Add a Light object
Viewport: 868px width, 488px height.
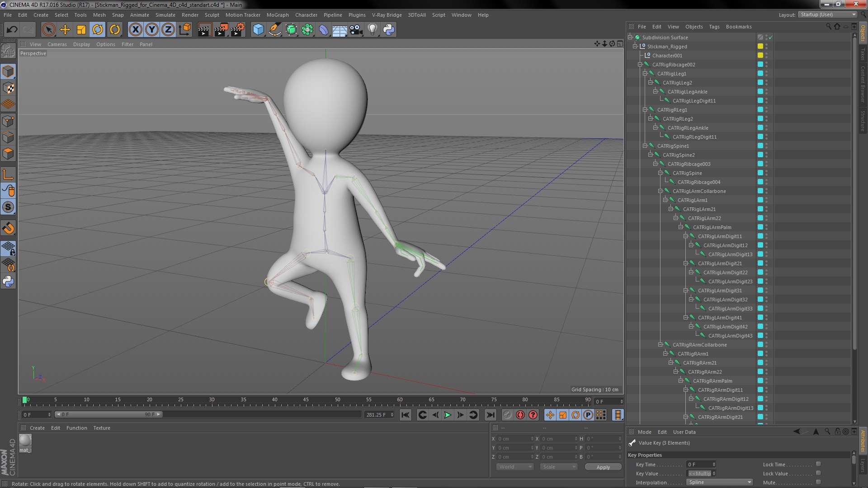[x=373, y=30]
